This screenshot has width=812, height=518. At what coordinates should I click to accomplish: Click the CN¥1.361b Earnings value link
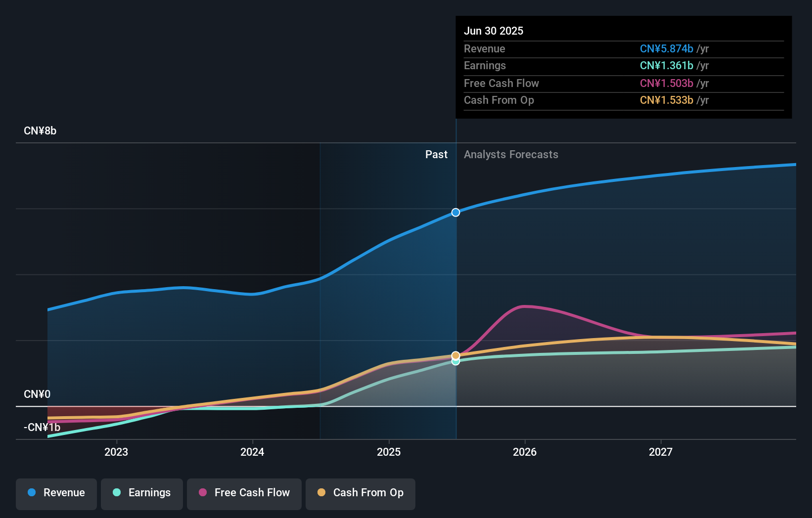pyautogui.click(x=667, y=66)
